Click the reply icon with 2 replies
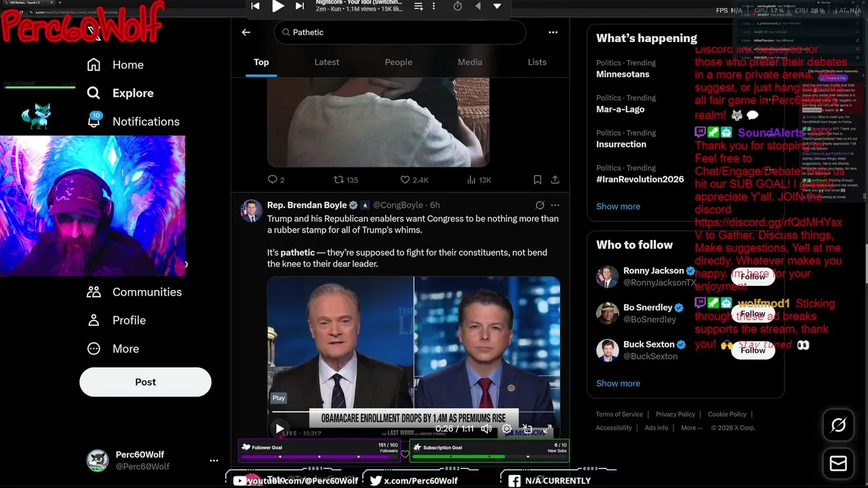The height and width of the screenshot is (488, 868). point(273,180)
